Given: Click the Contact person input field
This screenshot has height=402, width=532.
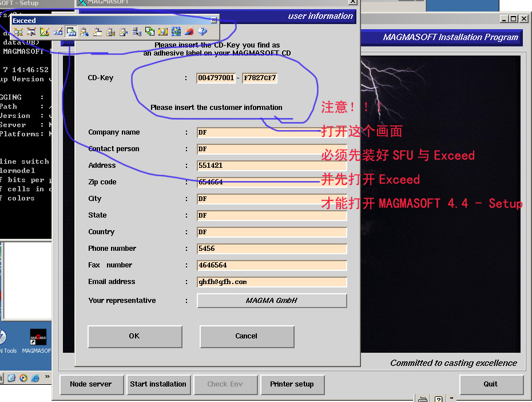Looking at the screenshot, I should pyautogui.click(x=272, y=149).
